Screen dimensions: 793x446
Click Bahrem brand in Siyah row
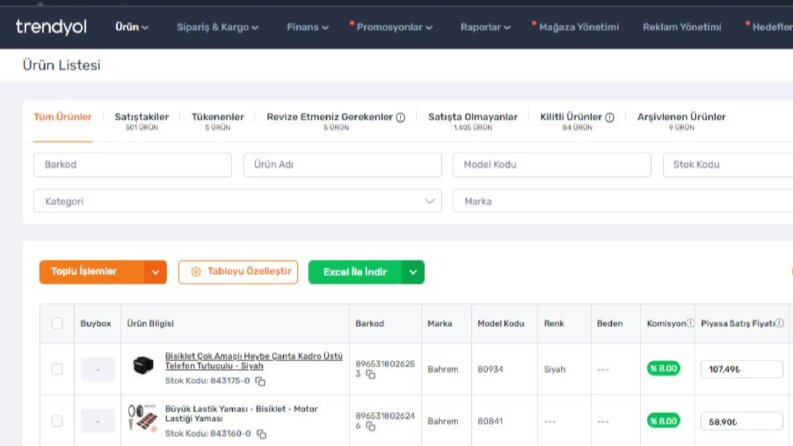pos(443,369)
